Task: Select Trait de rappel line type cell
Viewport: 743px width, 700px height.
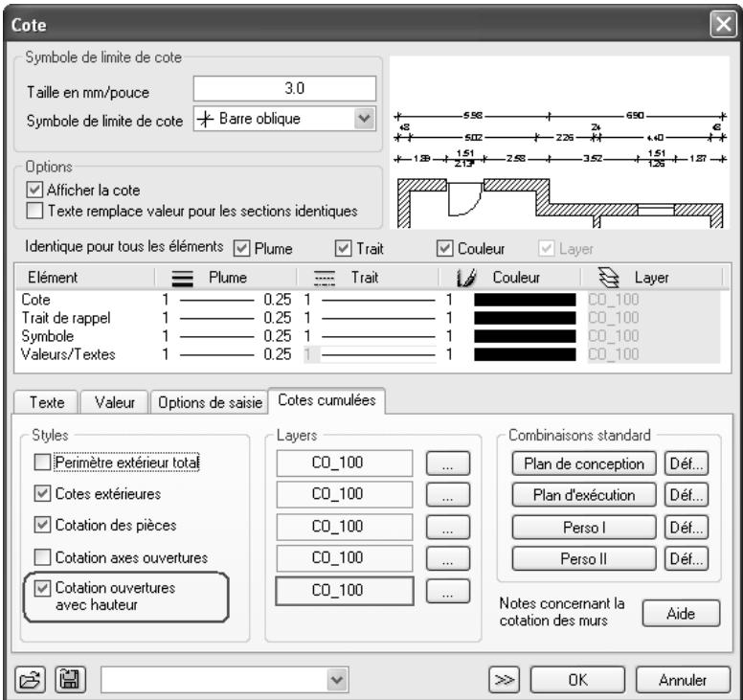Action: pyautogui.click(x=370, y=318)
